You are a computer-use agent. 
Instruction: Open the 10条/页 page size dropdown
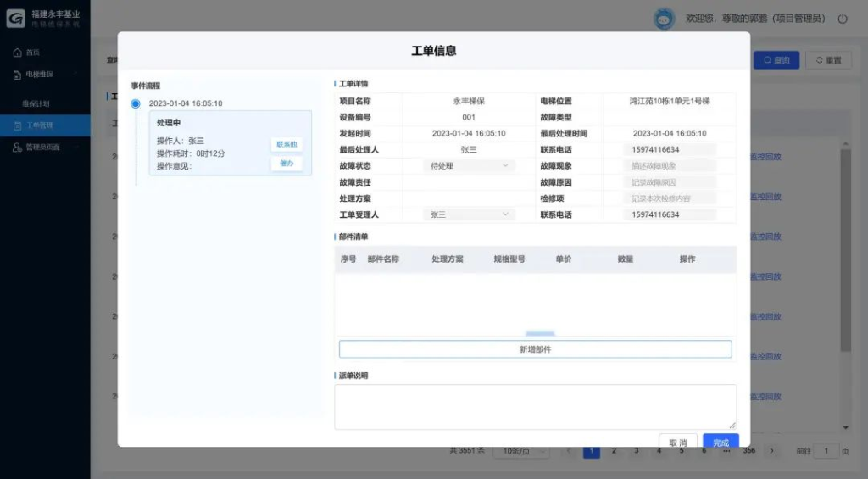(x=522, y=451)
